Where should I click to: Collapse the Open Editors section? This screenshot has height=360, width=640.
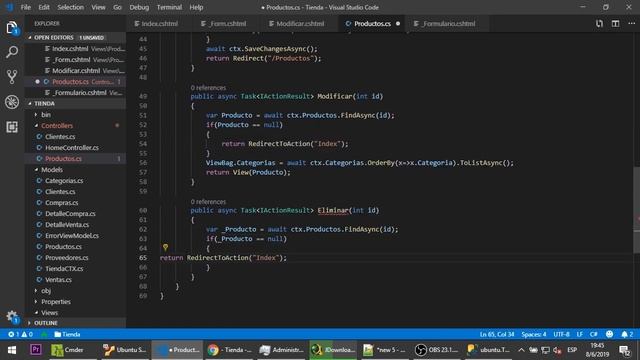pos(75,38)
